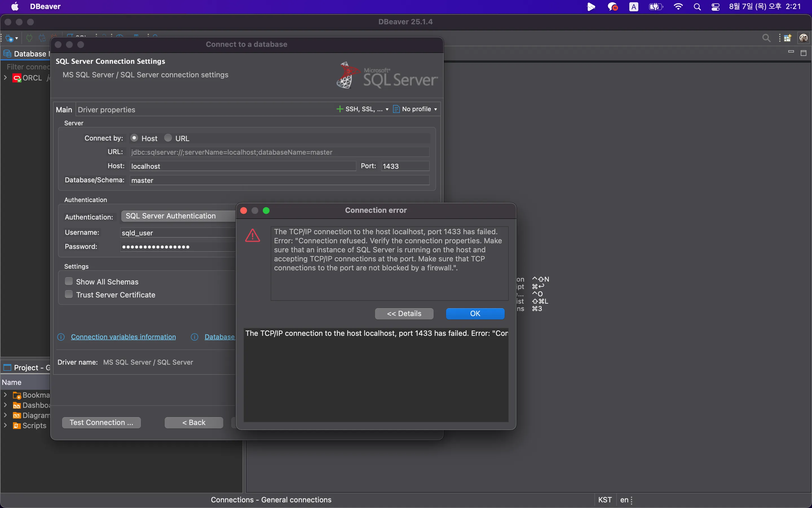The width and height of the screenshot is (812, 508).
Task: Click the ORCL Oracle connection icon
Action: [17, 78]
